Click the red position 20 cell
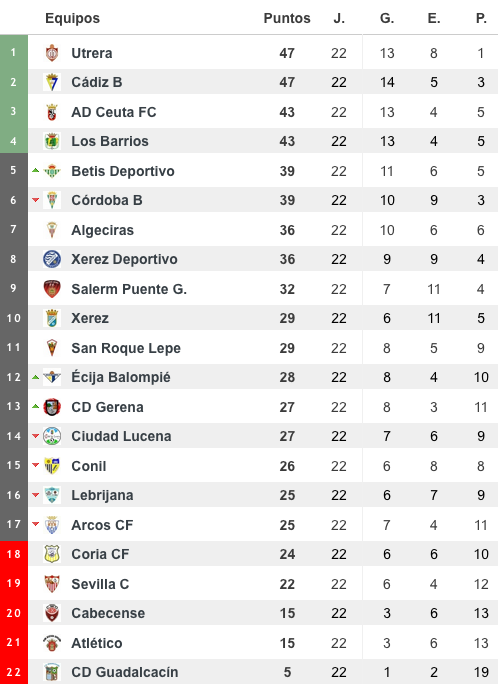Image resolution: width=498 pixels, height=684 pixels. coord(14,613)
